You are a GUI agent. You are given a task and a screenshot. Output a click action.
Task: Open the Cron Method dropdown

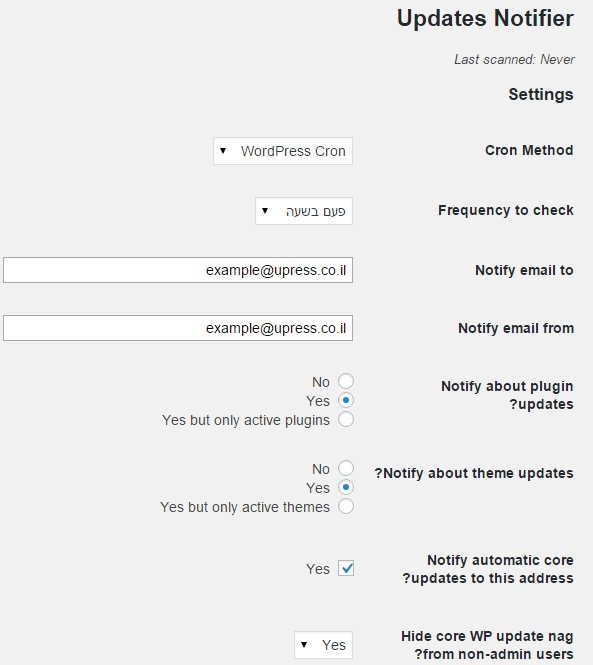(x=283, y=151)
